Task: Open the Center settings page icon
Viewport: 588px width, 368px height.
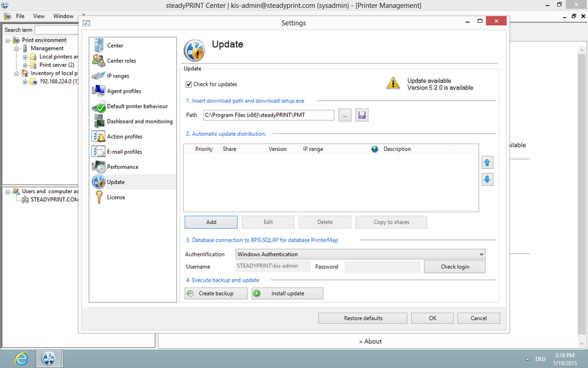Action: (99, 45)
